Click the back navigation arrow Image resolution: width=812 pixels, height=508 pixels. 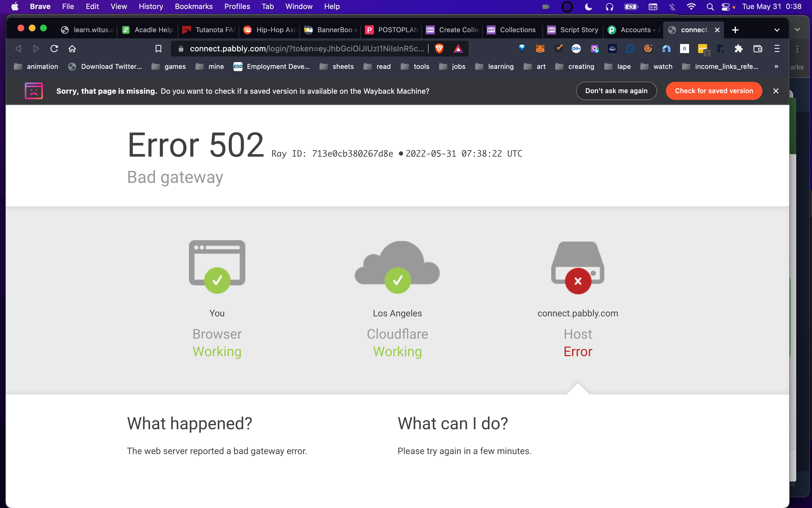click(x=18, y=49)
